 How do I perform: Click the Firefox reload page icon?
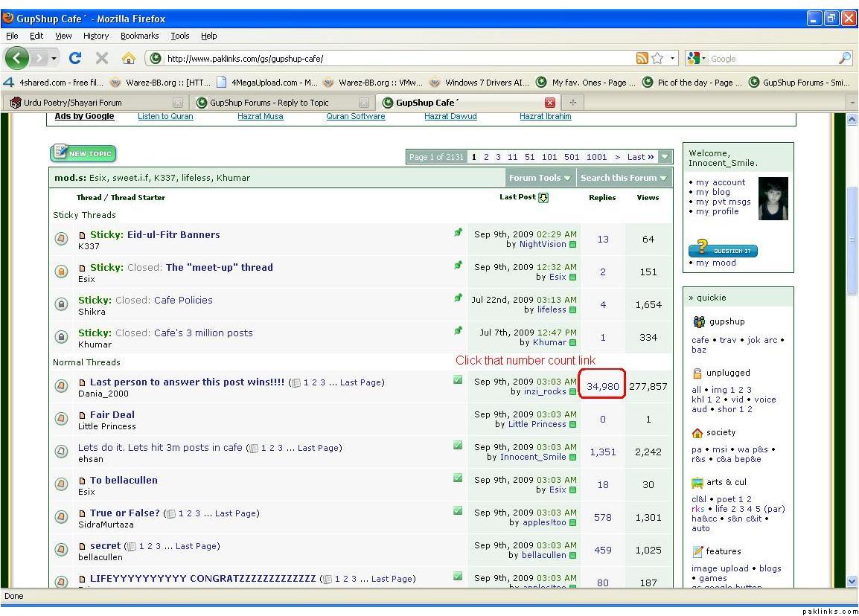(75, 59)
